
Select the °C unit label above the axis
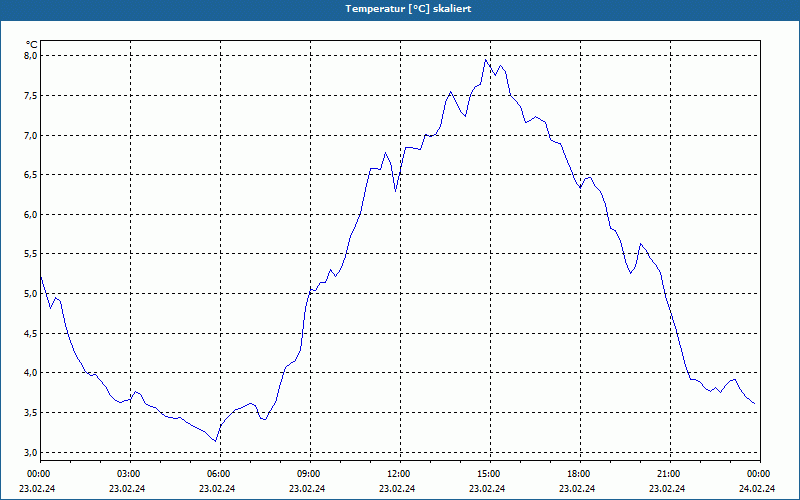(x=32, y=45)
